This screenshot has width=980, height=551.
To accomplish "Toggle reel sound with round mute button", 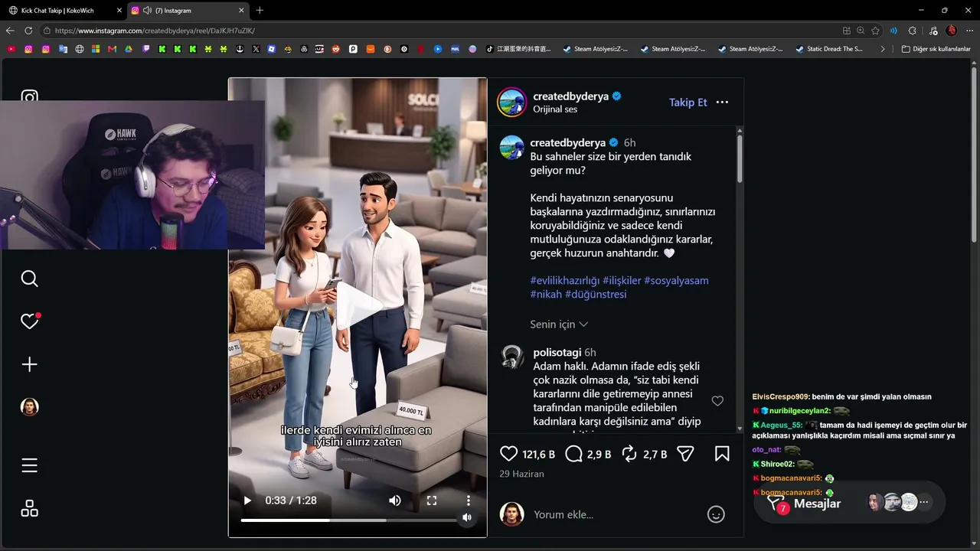I will coord(467,518).
